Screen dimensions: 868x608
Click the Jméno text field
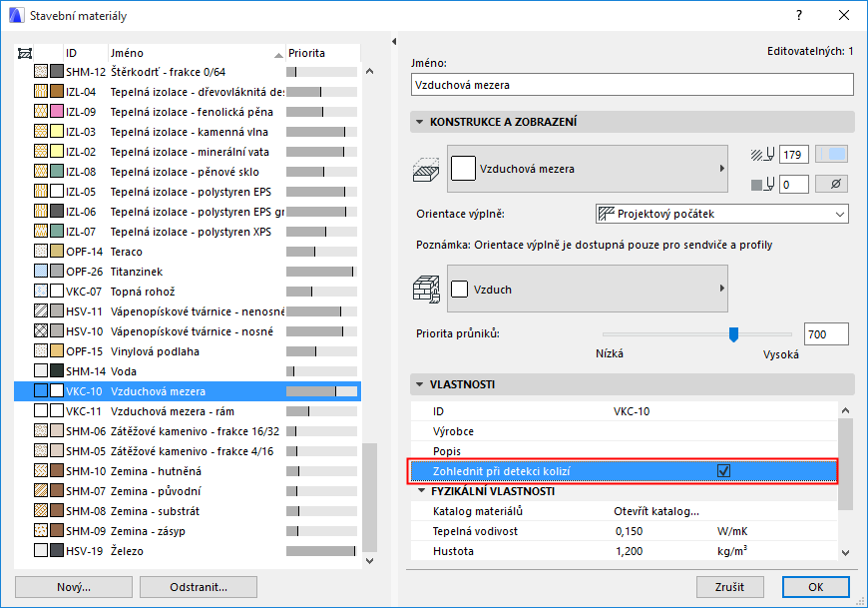(633, 85)
